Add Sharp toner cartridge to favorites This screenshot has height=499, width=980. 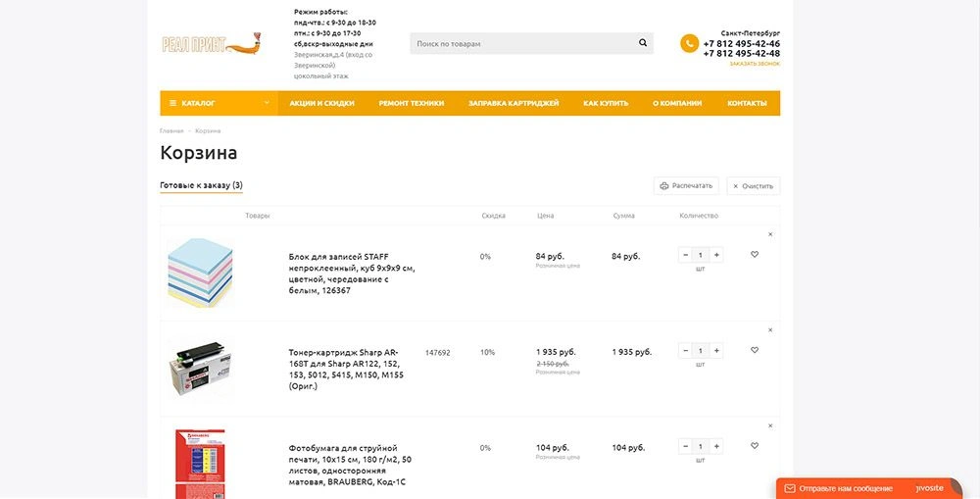755,350
